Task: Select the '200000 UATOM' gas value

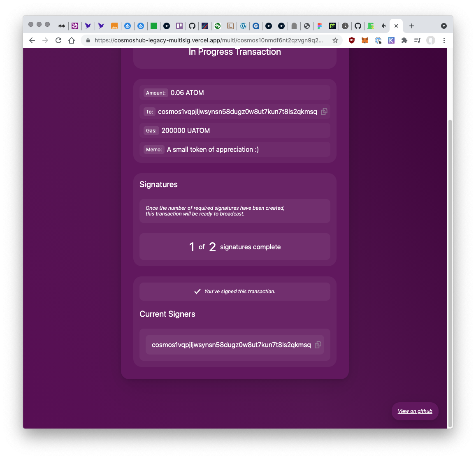Action: [x=186, y=130]
